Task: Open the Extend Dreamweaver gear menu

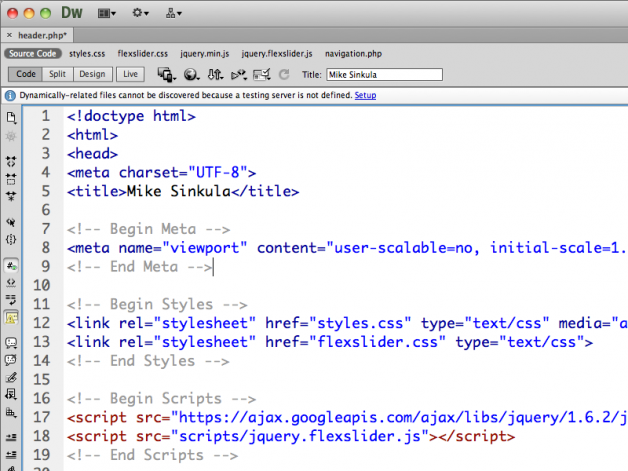Action: click(x=140, y=13)
